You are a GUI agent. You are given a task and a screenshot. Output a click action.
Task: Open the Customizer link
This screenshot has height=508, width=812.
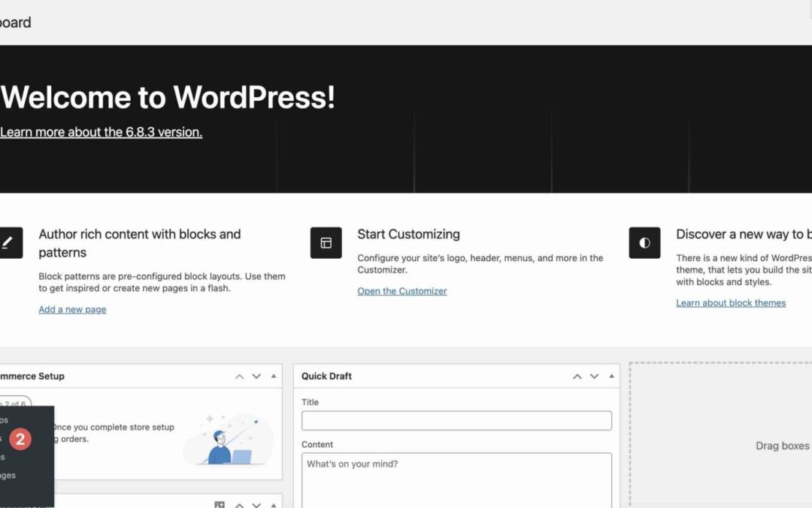[401, 291]
